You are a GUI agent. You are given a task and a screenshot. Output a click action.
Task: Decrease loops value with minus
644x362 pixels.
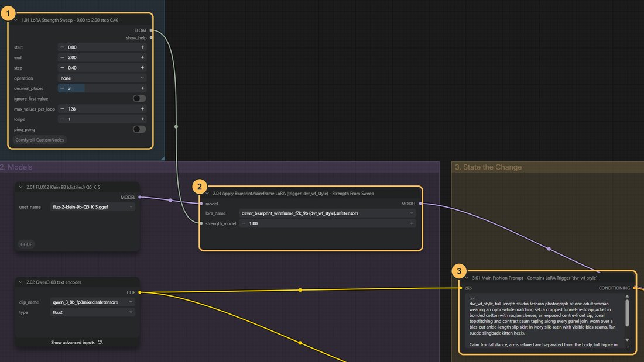coord(62,119)
